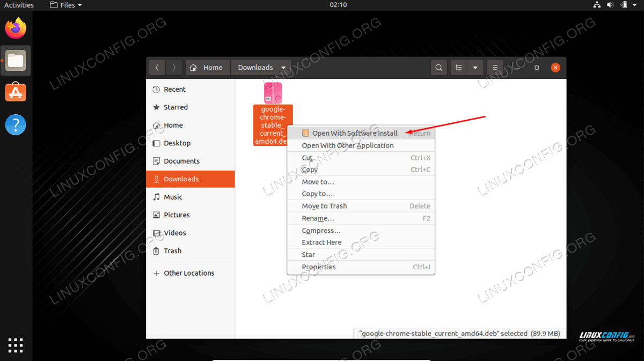Expand the Downloads path bar dropdown arrow
The width and height of the screenshot is (644, 361).
(283, 68)
